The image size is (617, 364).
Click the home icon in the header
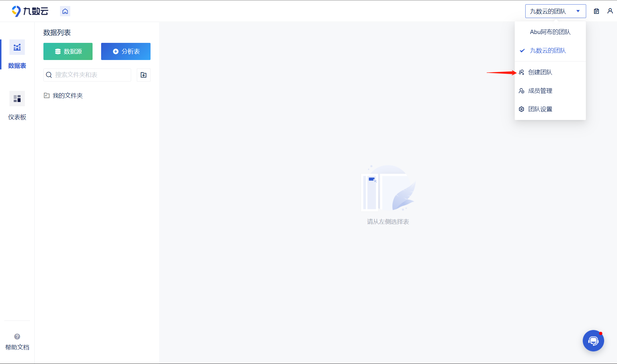click(x=65, y=11)
